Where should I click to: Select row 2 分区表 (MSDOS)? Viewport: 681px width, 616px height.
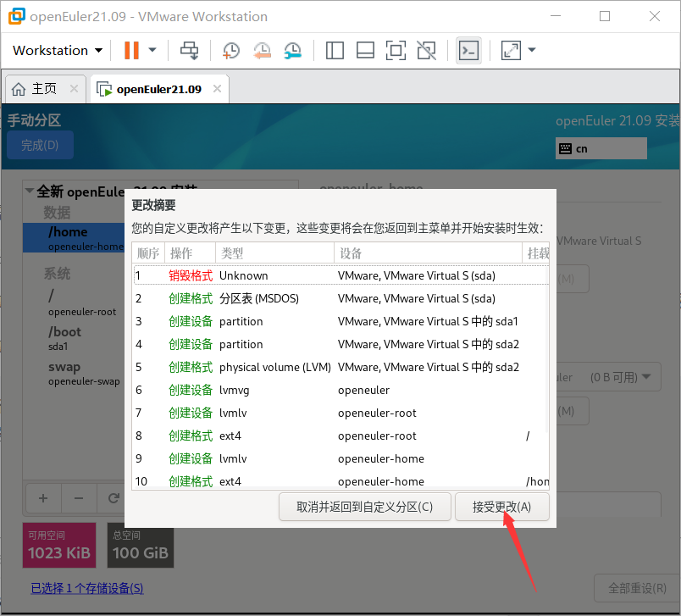(341, 298)
